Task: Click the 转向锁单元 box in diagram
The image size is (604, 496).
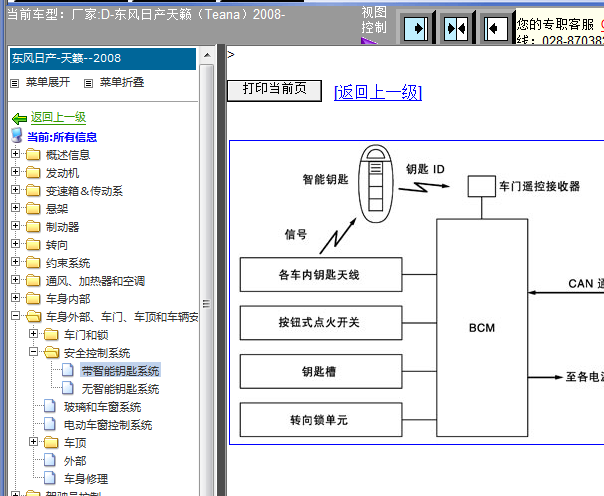Action: (x=321, y=420)
